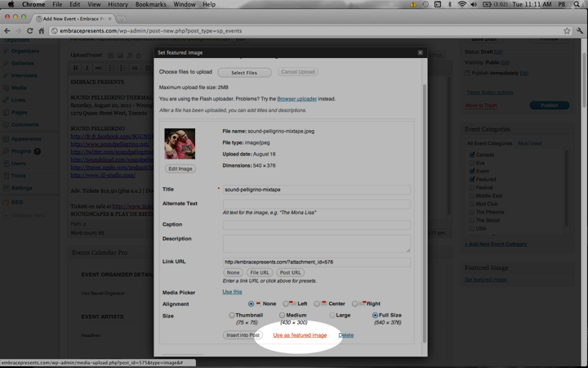
Task: Close the Set featured image dialog
Action: 421,52
